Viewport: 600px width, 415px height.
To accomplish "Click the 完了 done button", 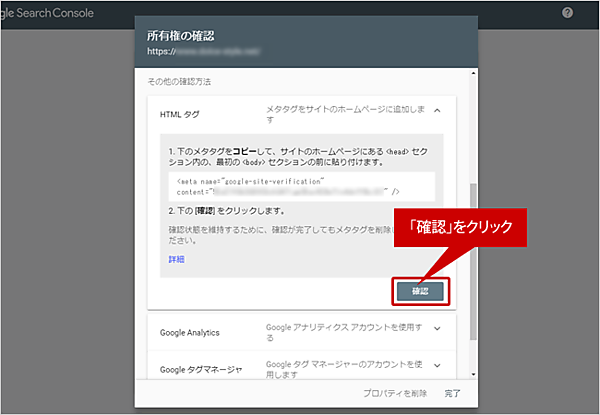I will 452,393.
